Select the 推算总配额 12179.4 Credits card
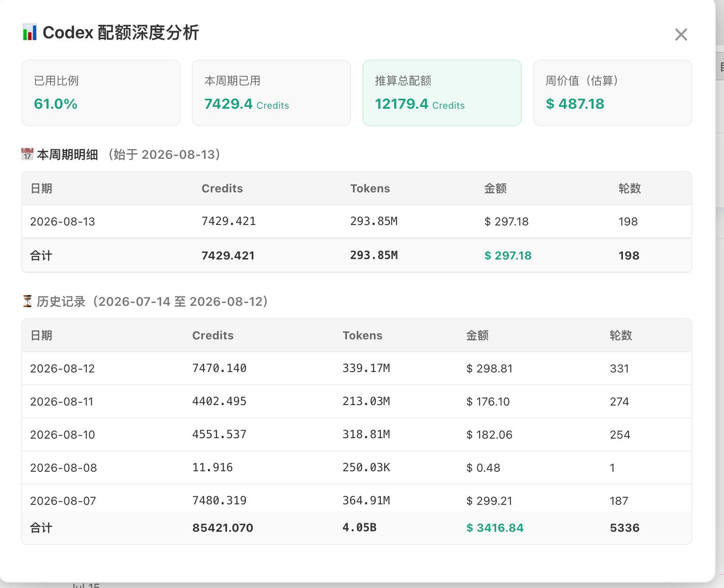This screenshot has width=724, height=588. point(442,93)
